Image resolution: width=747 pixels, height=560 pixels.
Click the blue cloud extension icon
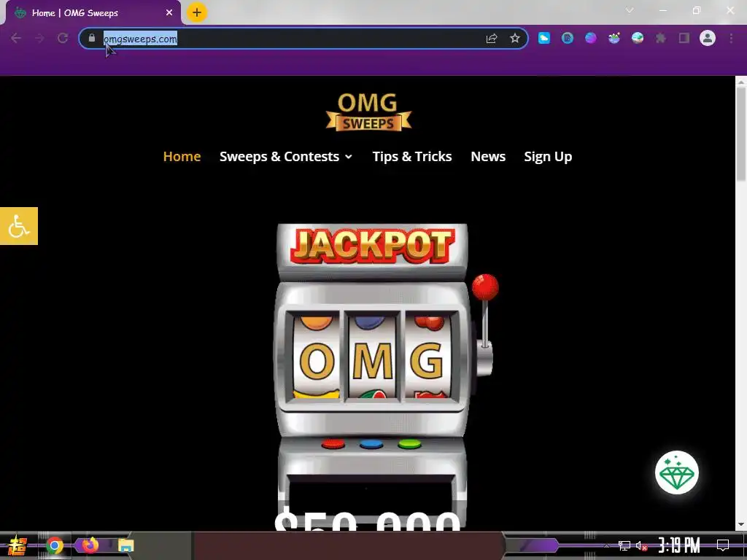(544, 38)
